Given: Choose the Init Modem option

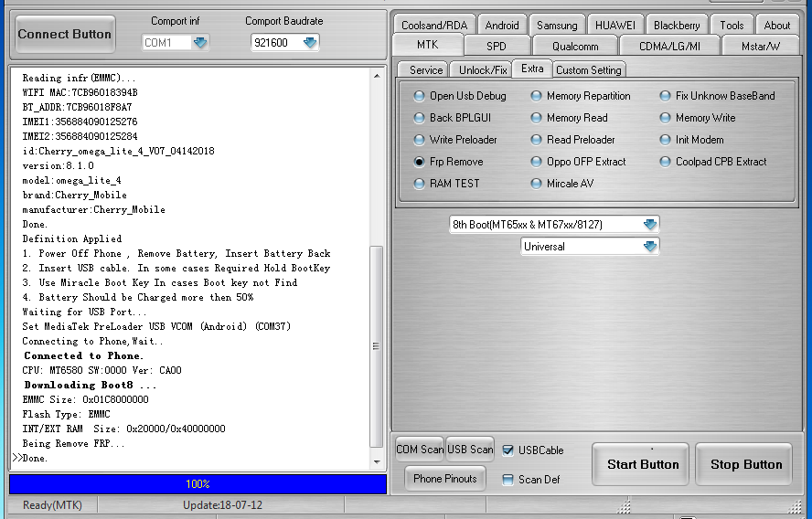Looking at the screenshot, I should (692, 140).
